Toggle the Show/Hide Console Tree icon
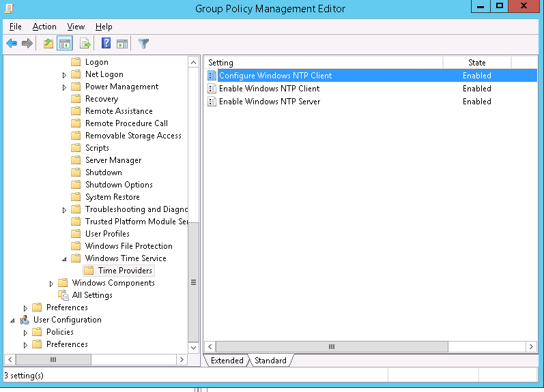 coord(65,44)
